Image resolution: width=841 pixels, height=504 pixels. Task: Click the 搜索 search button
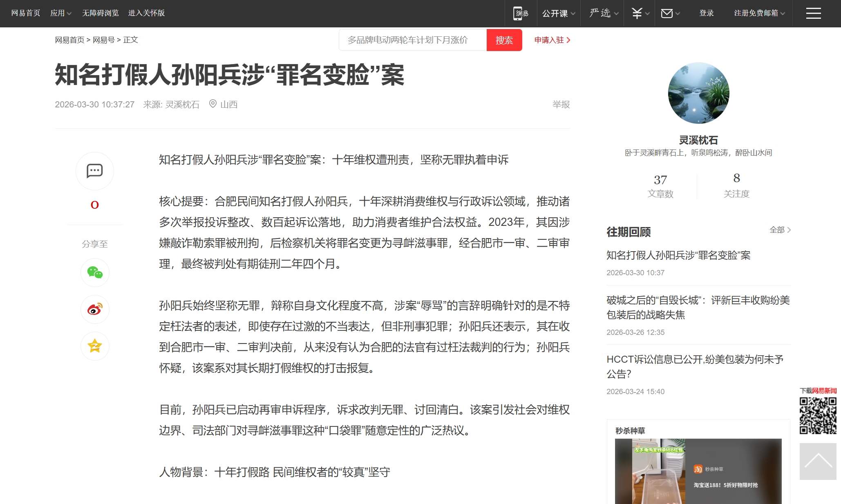[504, 40]
